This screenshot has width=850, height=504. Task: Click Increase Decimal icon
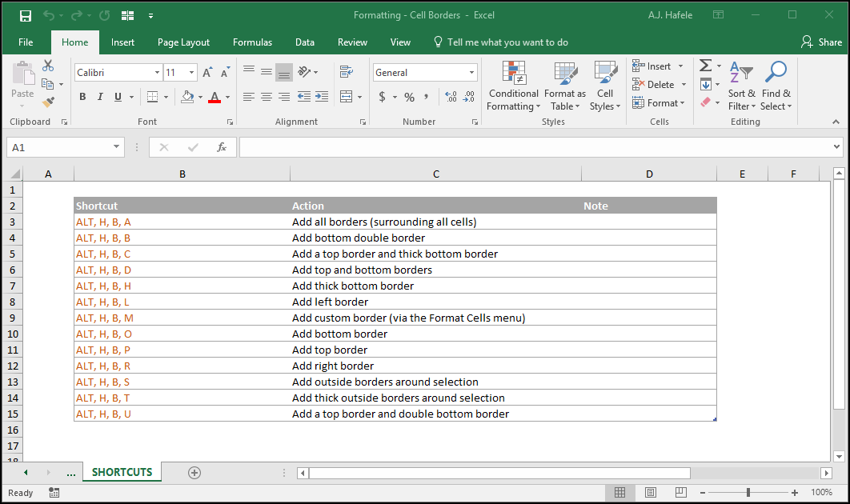click(x=451, y=97)
